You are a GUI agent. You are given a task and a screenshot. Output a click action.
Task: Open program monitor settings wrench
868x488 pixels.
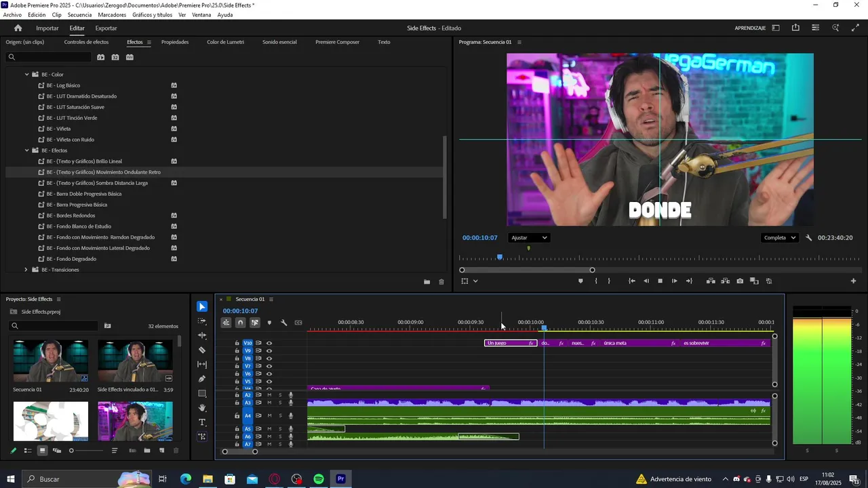coord(809,238)
